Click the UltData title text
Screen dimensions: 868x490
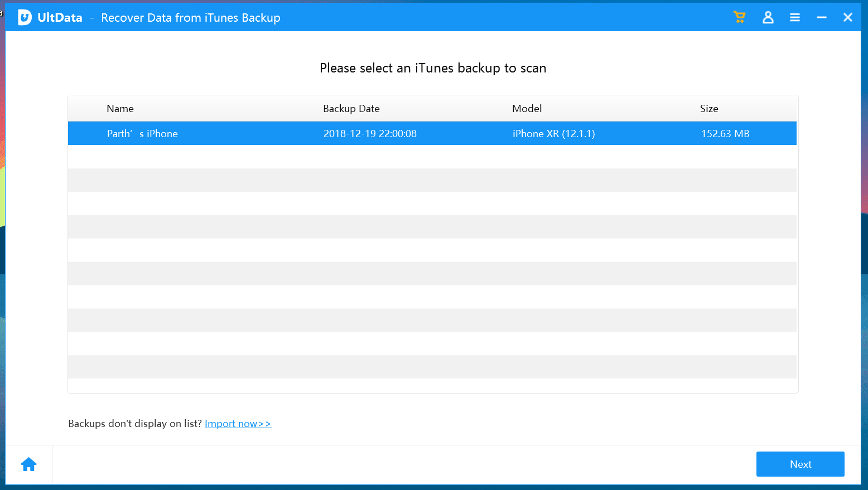pyautogui.click(x=60, y=18)
